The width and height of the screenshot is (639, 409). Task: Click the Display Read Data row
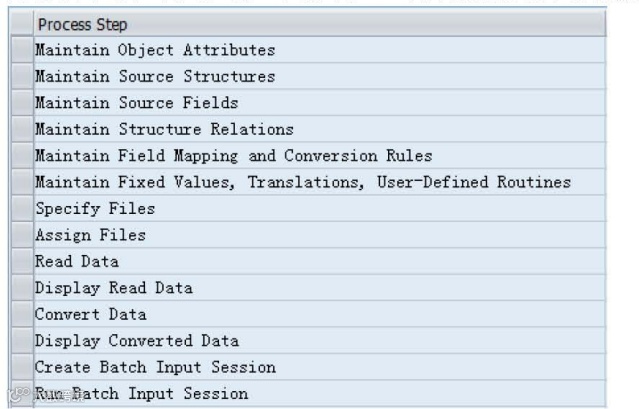[x=113, y=288]
